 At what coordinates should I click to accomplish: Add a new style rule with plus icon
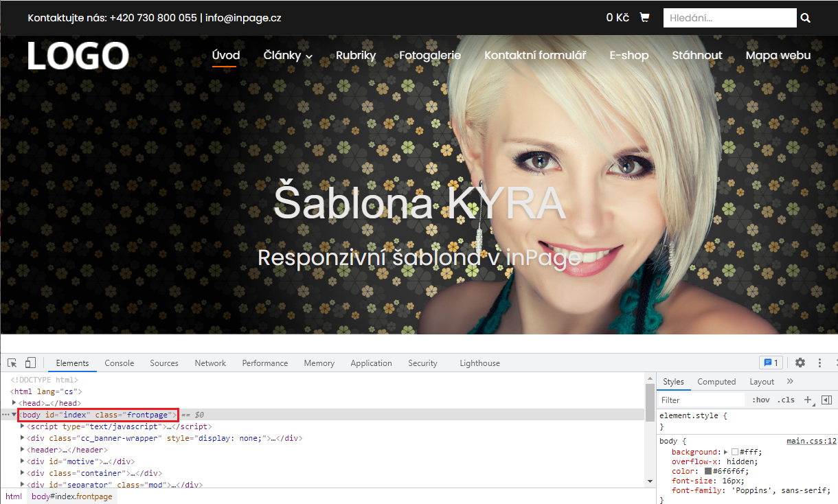[808, 400]
